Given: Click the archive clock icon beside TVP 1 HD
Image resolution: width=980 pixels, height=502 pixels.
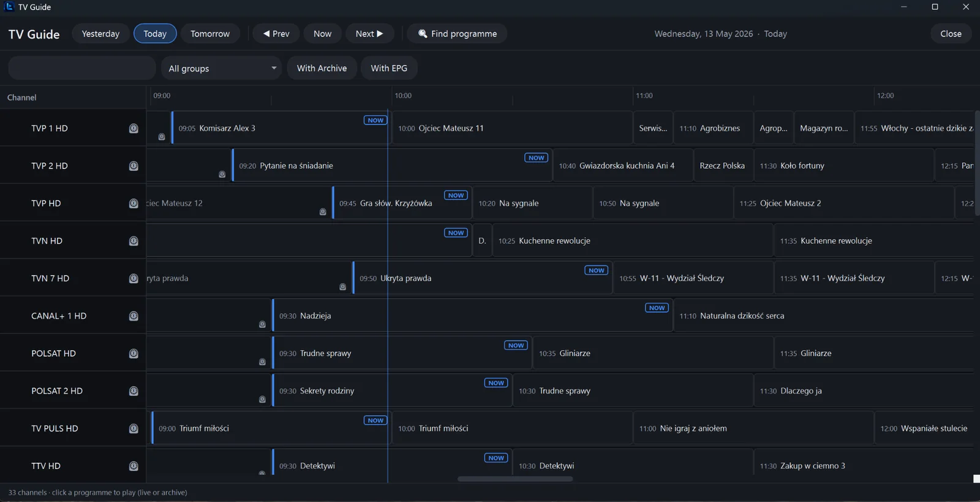Looking at the screenshot, I should tap(134, 128).
